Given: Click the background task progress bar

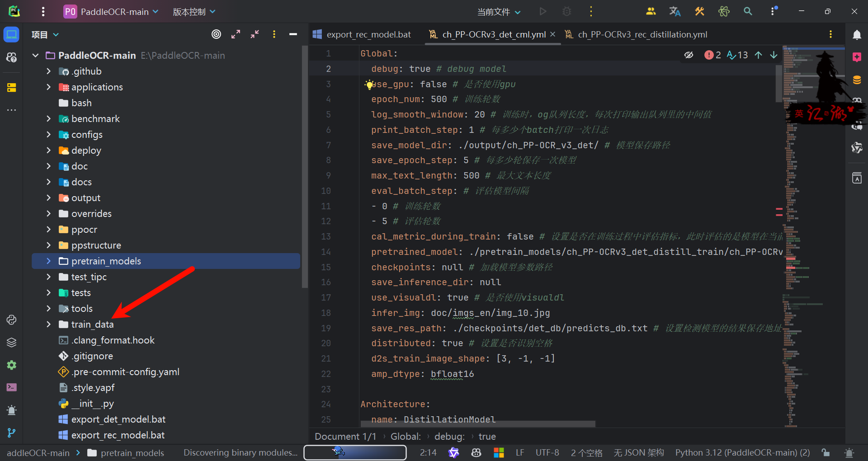Looking at the screenshot, I should 355,452.
